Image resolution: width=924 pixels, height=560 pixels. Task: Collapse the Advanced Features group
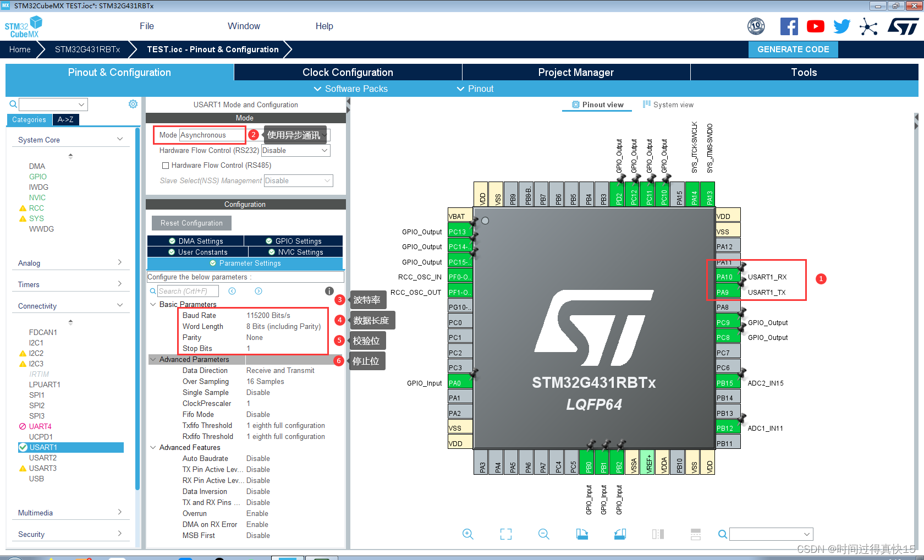coord(153,447)
